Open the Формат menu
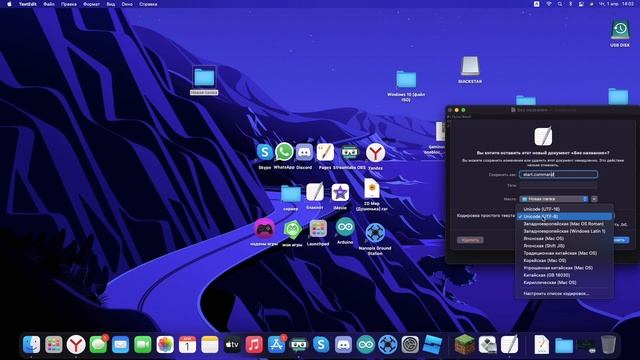 click(91, 4)
